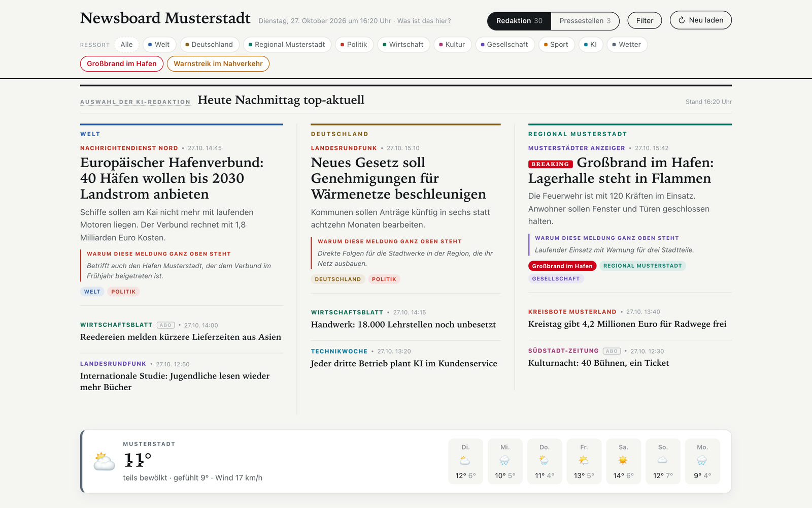This screenshot has height=508, width=812.
Task: Open the 'Was ist das hier?' link
Action: [x=424, y=21]
